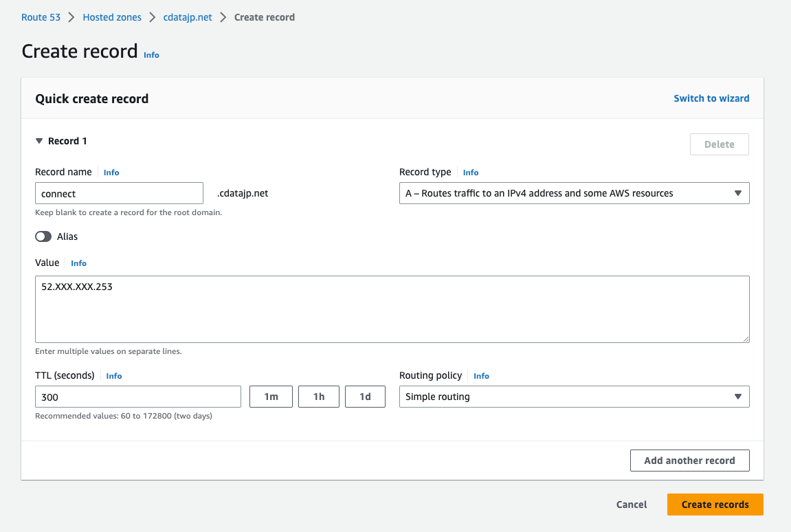Click the Create record breadcrumb text

point(265,17)
